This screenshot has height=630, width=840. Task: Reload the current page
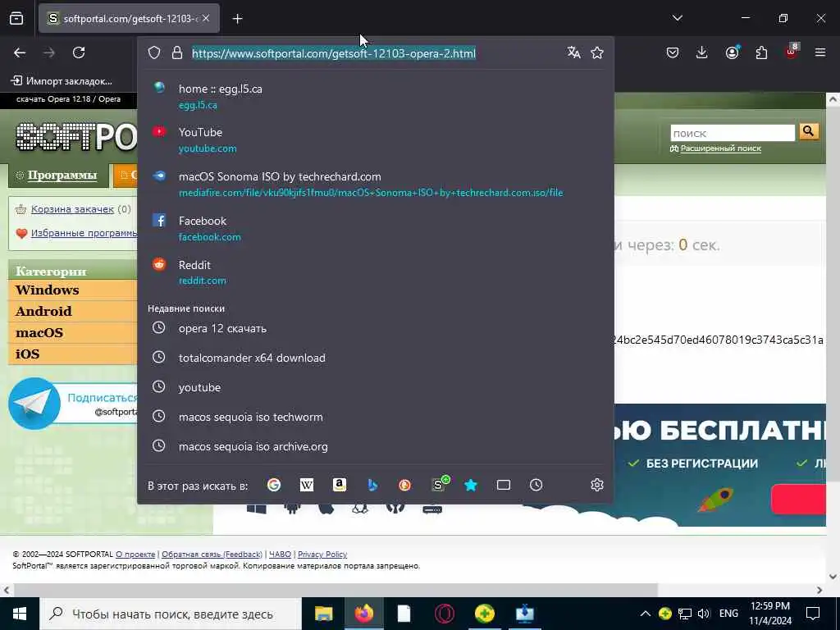pos(79,52)
